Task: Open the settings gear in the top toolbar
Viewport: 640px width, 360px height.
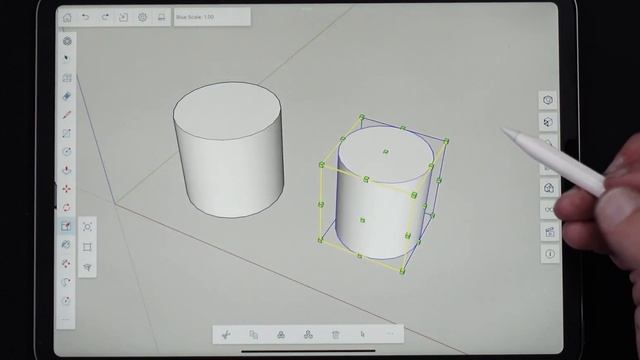Action: (142, 17)
